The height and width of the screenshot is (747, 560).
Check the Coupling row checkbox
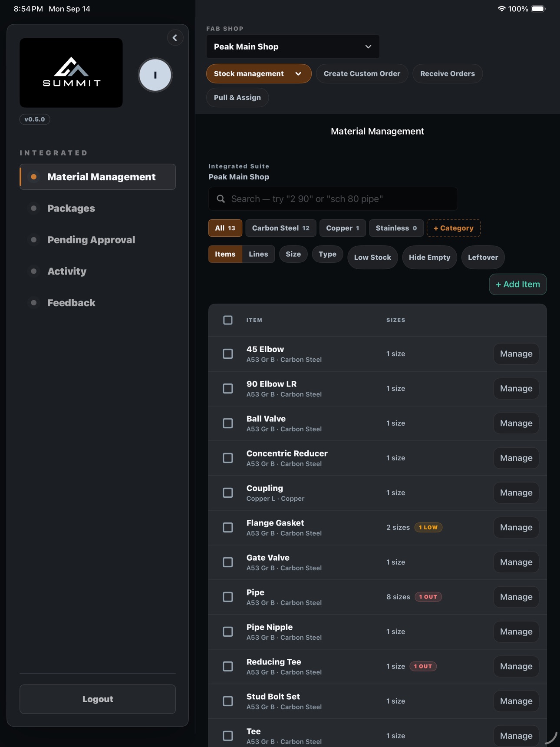point(228,493)
